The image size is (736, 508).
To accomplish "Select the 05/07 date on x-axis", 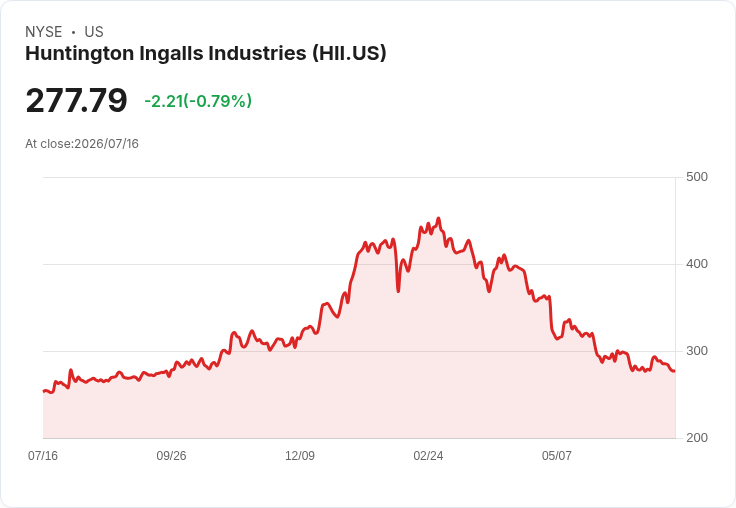I will [557, 455].
